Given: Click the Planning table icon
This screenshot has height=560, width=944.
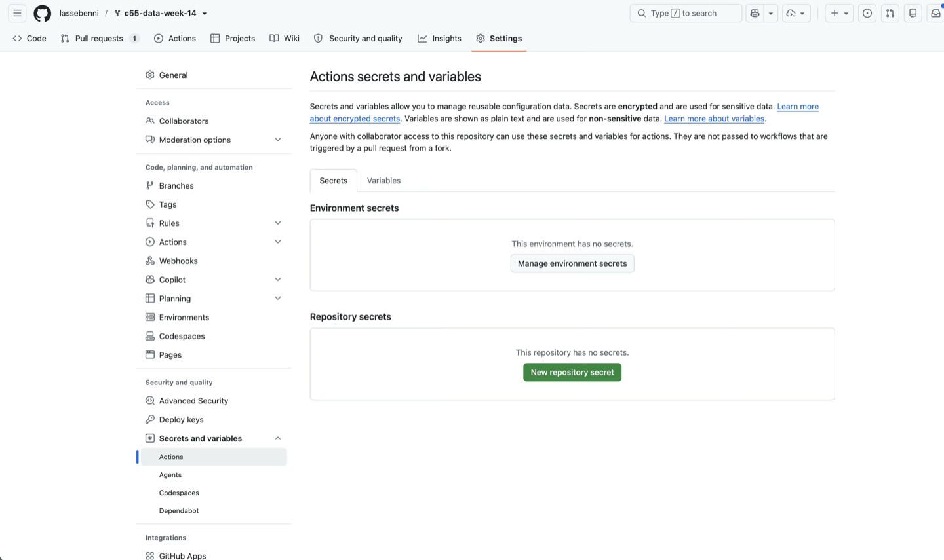Looking at the screenshot, I should [x=150, y=299].
